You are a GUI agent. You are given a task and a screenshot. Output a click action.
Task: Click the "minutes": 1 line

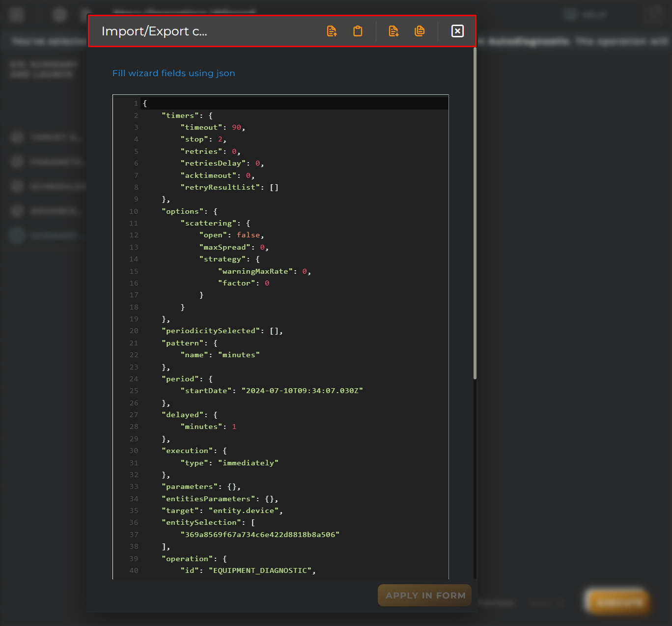pos(208,427)
